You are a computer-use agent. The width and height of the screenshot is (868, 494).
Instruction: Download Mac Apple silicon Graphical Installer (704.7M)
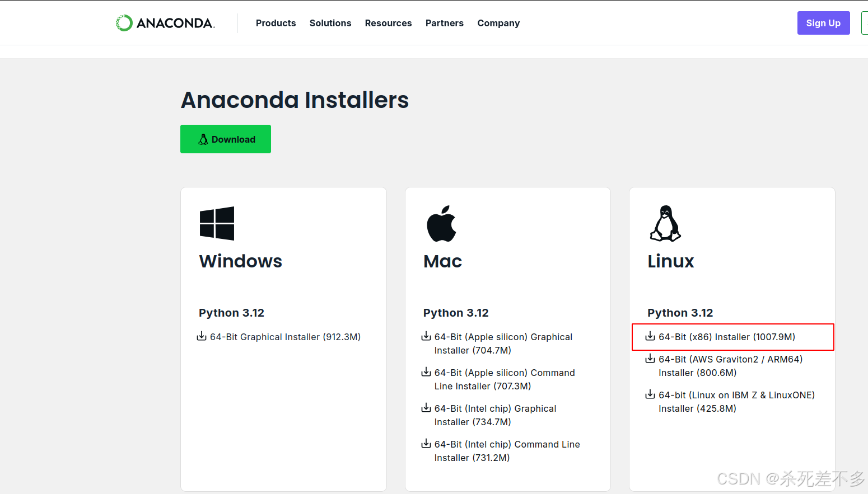coord(497,344)
